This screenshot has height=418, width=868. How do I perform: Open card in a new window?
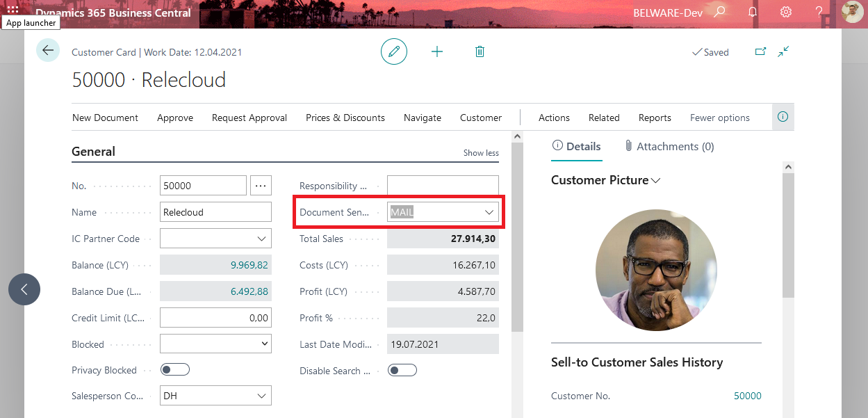761,51
